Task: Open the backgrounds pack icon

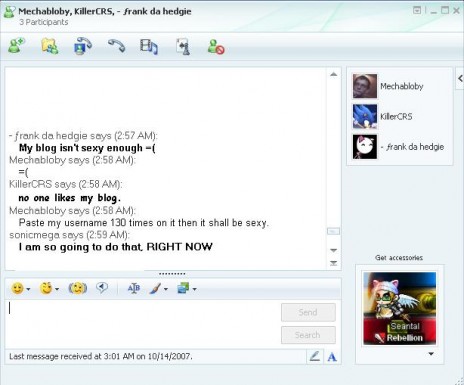Action: 183,288
